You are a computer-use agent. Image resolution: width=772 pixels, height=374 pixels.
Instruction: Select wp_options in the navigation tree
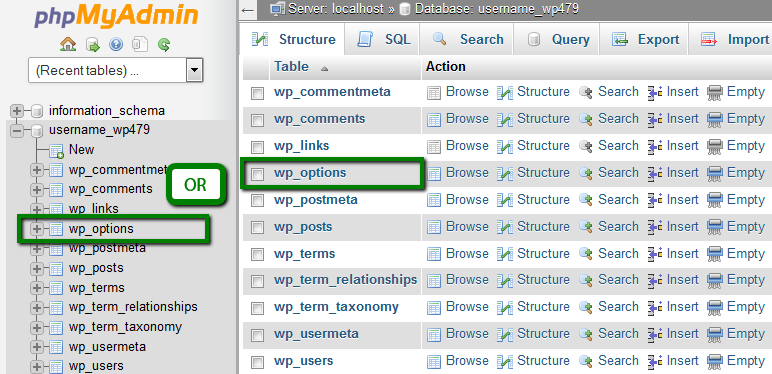pos(101,229)
